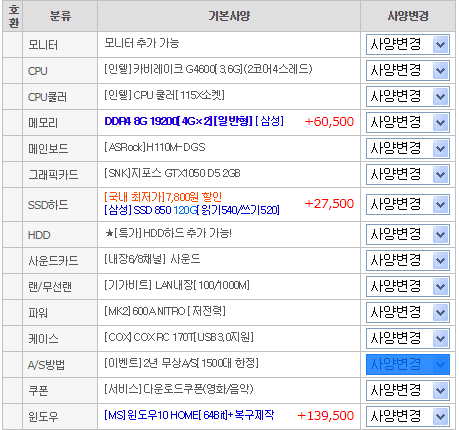Screen dimensions: 459x430
Task: Open the CPU row 사양변경 dropdown
Action: (408, 70)
